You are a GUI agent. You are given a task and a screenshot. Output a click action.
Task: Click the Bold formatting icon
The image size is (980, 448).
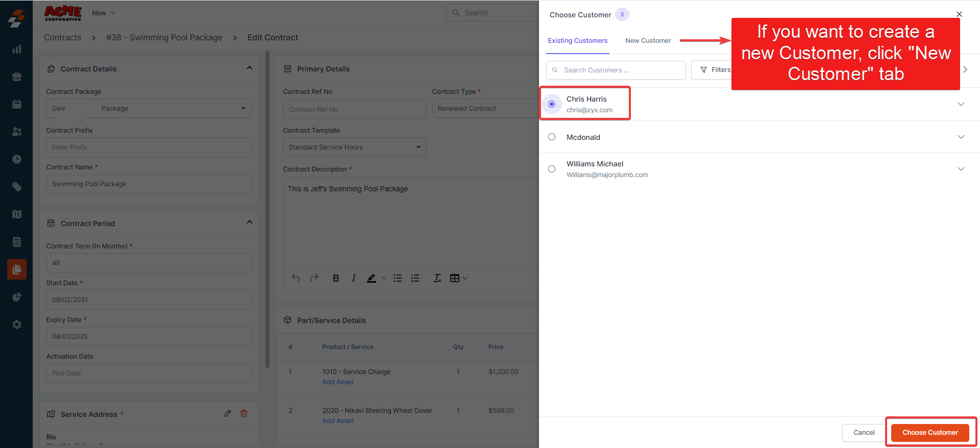336,278
